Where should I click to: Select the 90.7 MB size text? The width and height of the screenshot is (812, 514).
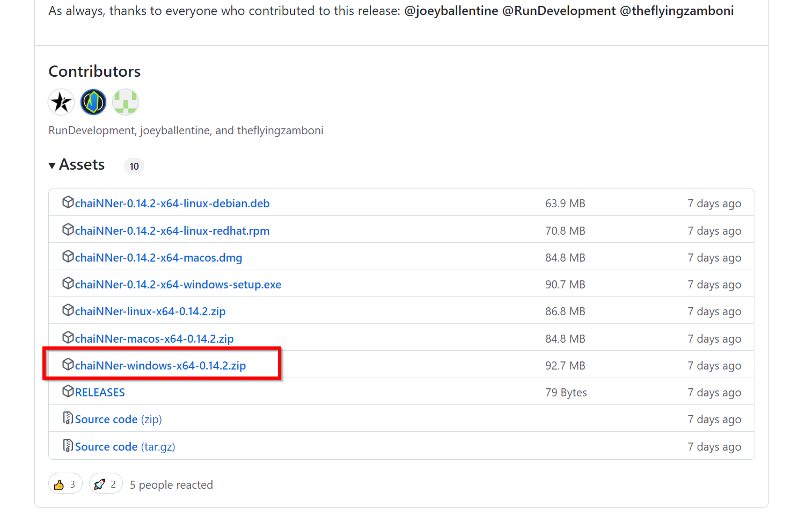(565, 285)
